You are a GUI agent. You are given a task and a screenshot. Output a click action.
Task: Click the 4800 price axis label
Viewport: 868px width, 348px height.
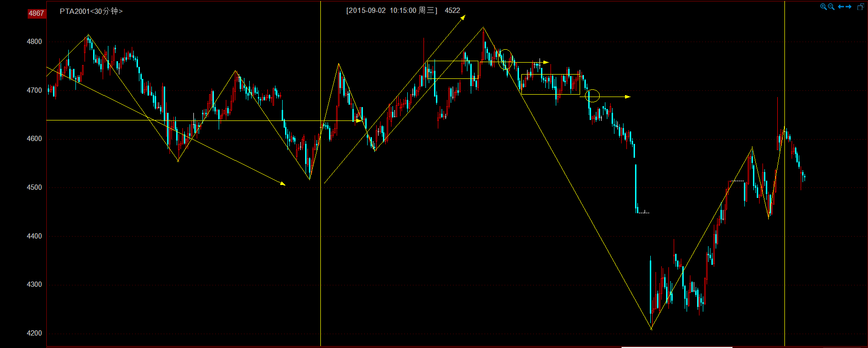point(34,42)
